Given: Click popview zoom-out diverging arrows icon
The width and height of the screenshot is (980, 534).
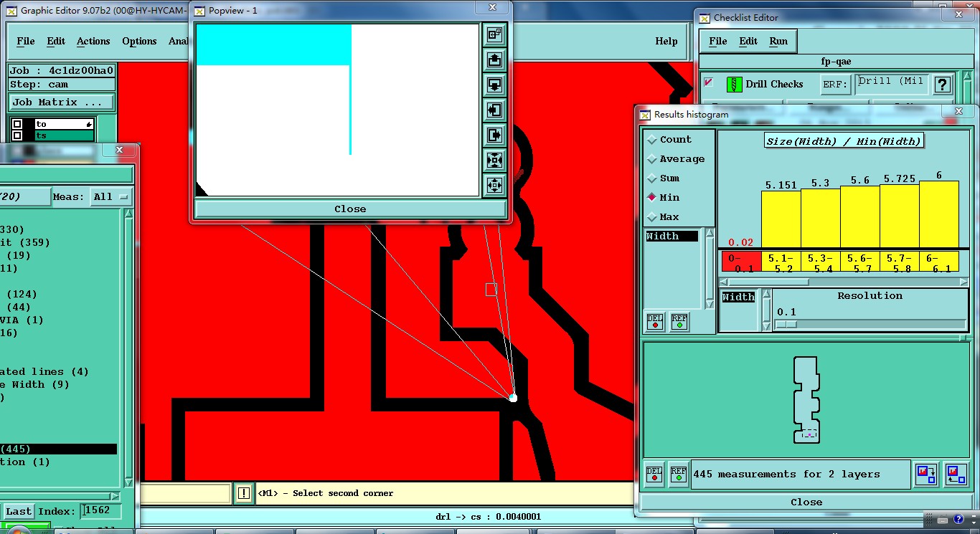Looking at the screenshot, I should [x=494, y=185].
